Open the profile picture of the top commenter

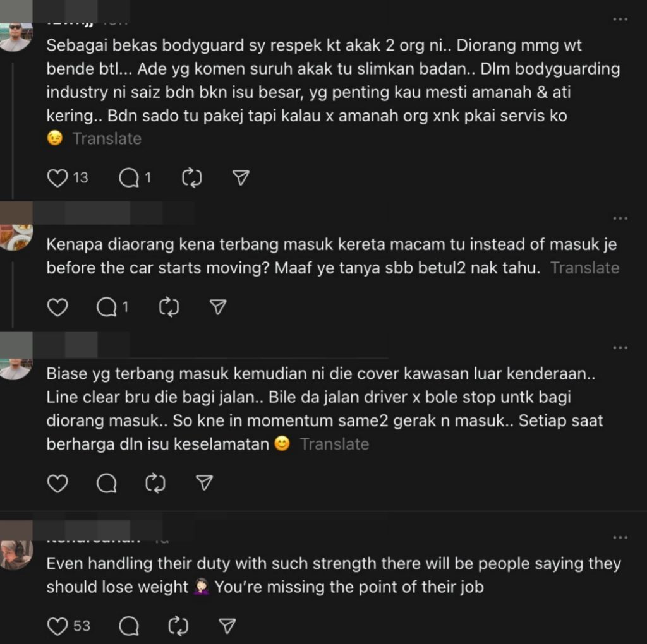(15, 37)
